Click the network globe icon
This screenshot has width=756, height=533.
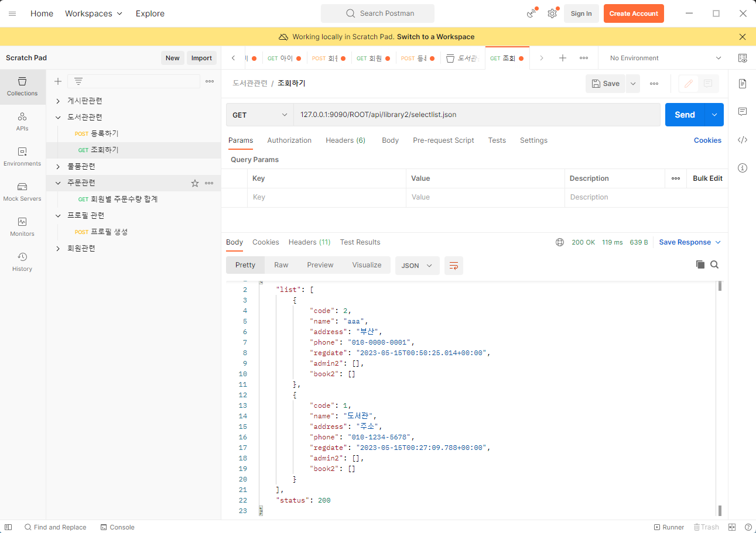pyautogui.click(x=560, y=242)
